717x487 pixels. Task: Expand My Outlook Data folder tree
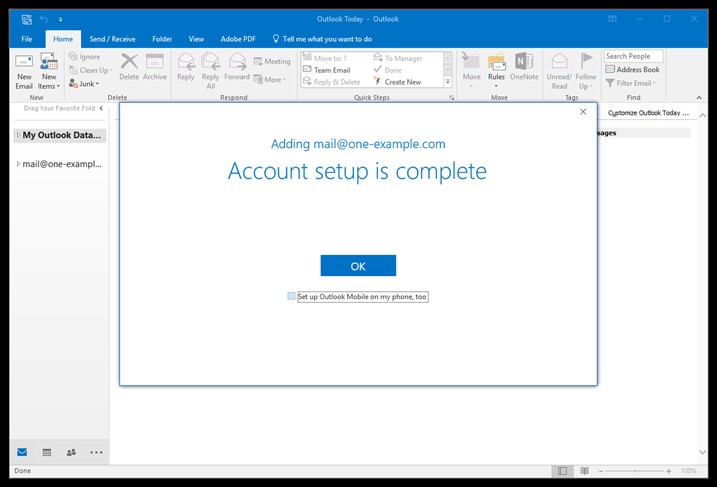pyautogui.click(x=18, y=135)
